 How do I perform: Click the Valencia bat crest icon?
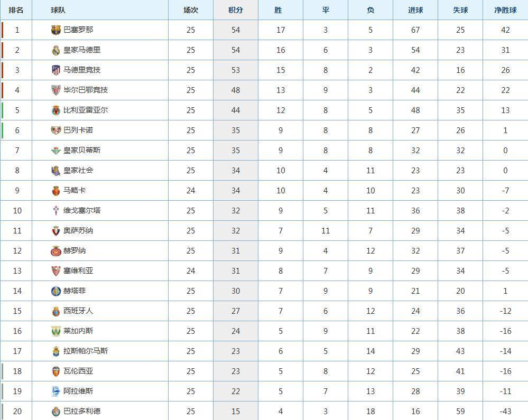pos(56,371)
